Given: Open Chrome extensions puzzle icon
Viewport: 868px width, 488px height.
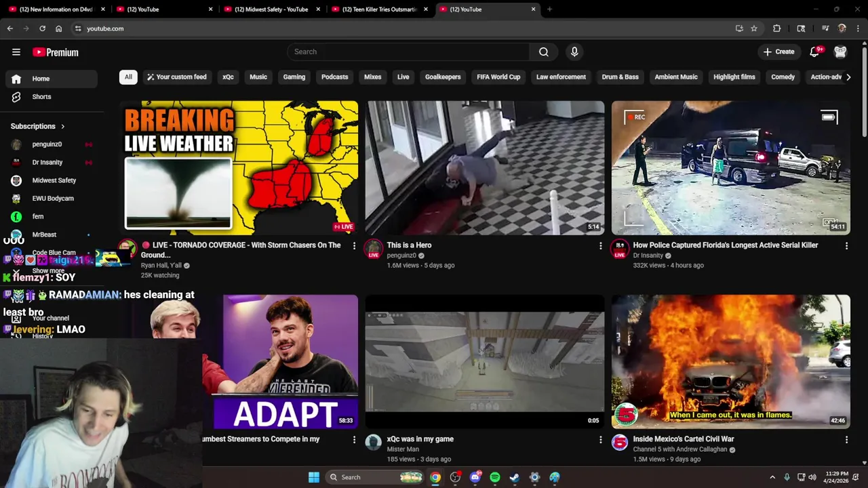Looking at the screenshot, I should tap(777, 28).
